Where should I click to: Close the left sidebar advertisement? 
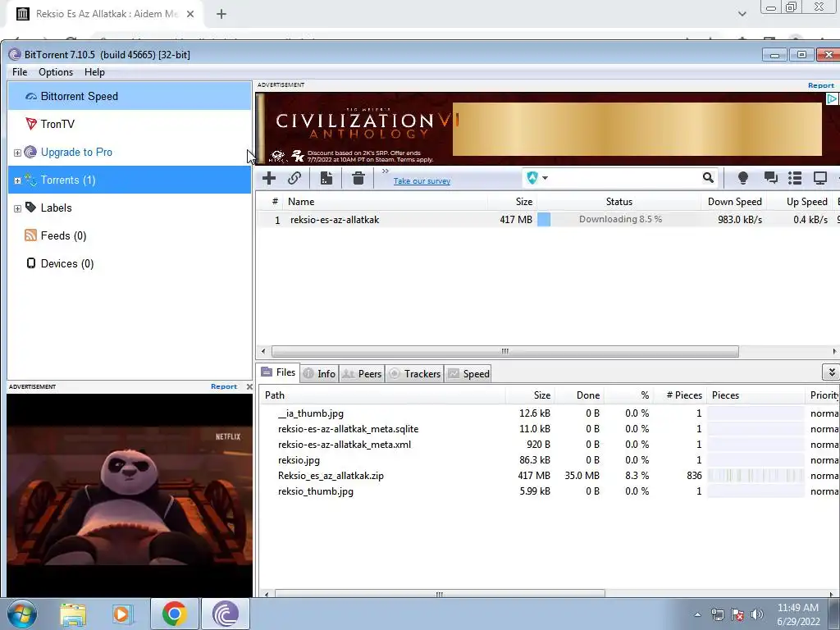pyautogui.click(x=249, y=386)
